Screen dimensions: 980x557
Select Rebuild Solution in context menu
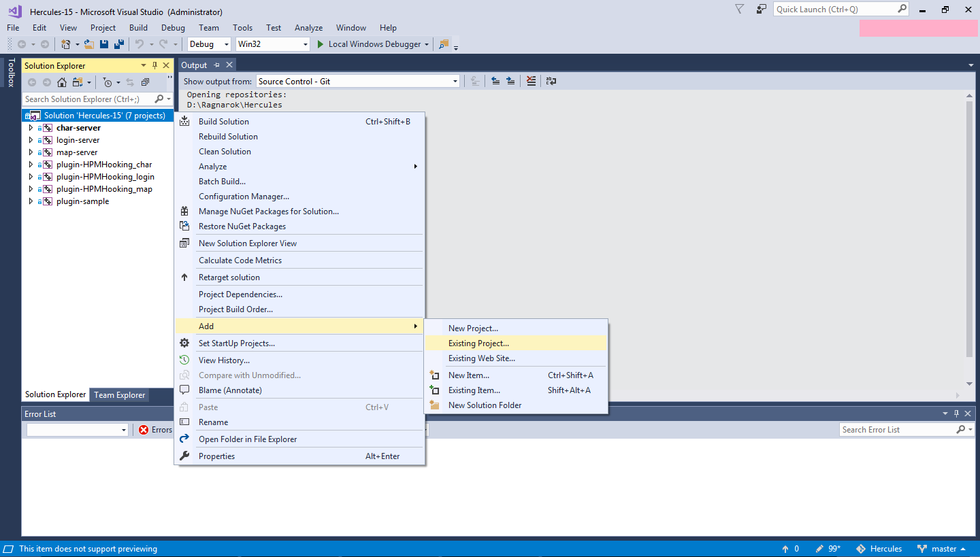pyautogui.click(x=300, y=137)
